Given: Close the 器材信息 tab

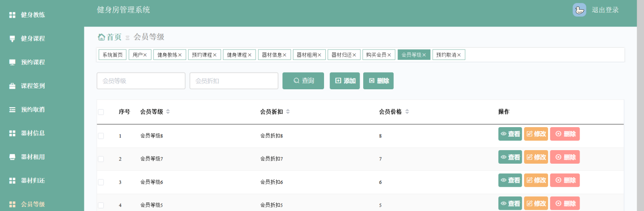Looking at the screenshot, I should [x=284, y=55].
